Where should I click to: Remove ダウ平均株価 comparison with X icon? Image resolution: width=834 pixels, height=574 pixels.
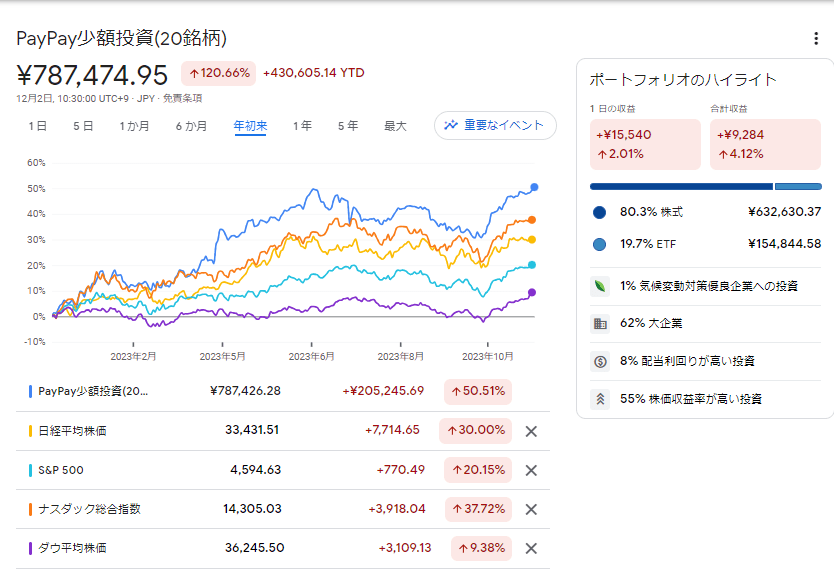tap(531, 548)
